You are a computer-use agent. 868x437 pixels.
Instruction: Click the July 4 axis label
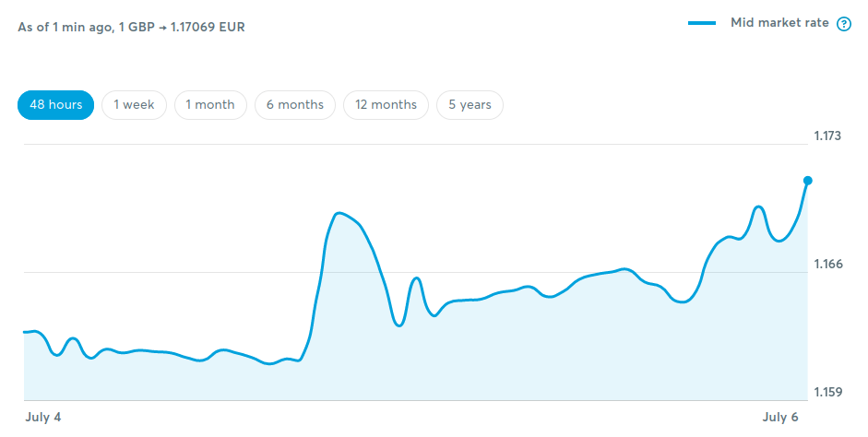pyautogui.click(x=43, y=417)
